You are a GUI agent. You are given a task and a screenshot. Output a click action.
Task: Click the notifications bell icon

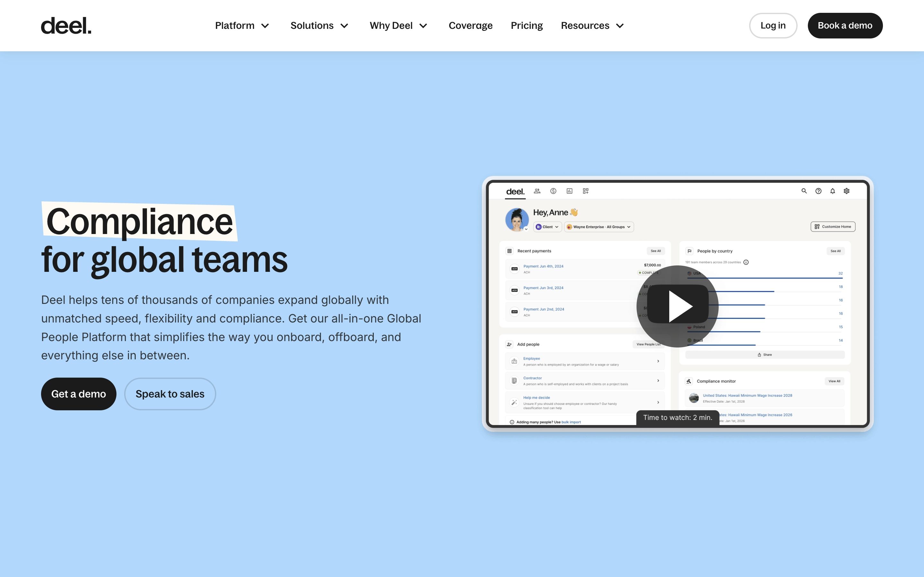click(832, 191)
